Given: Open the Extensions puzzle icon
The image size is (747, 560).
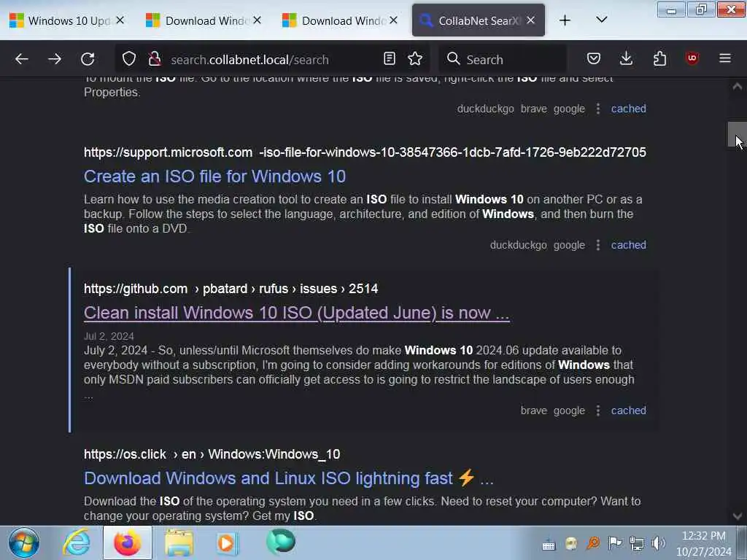Looking at the screenshot, I should (x=659, y=58).
